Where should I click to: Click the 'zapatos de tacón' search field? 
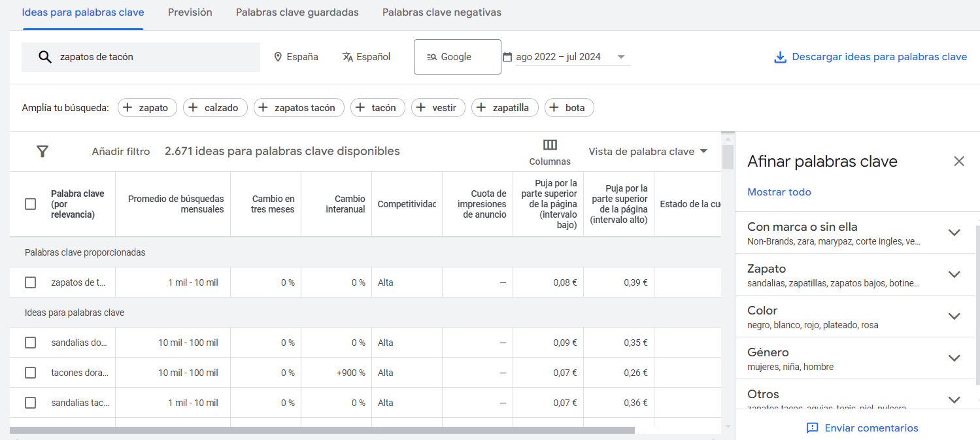pos(150,57)
